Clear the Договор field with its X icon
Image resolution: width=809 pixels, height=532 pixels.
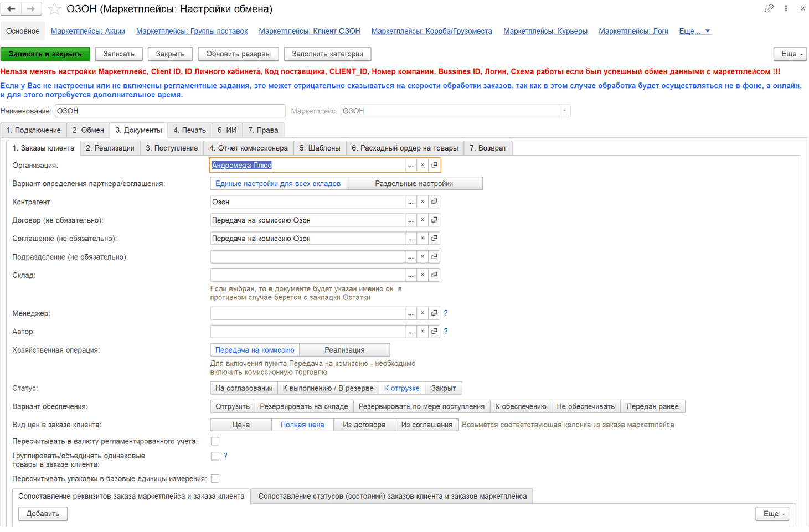(422, 220)
